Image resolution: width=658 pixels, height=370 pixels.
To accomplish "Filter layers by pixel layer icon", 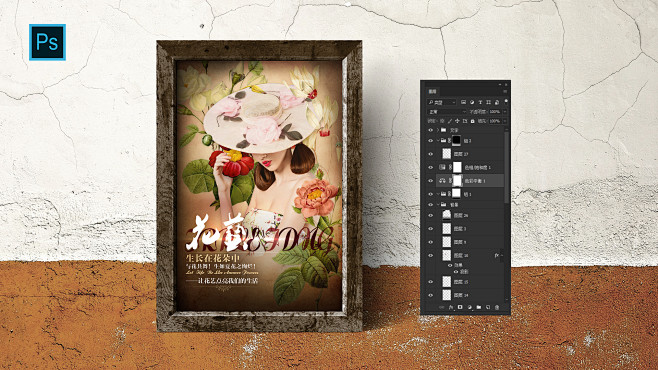I will pos(463,102).
